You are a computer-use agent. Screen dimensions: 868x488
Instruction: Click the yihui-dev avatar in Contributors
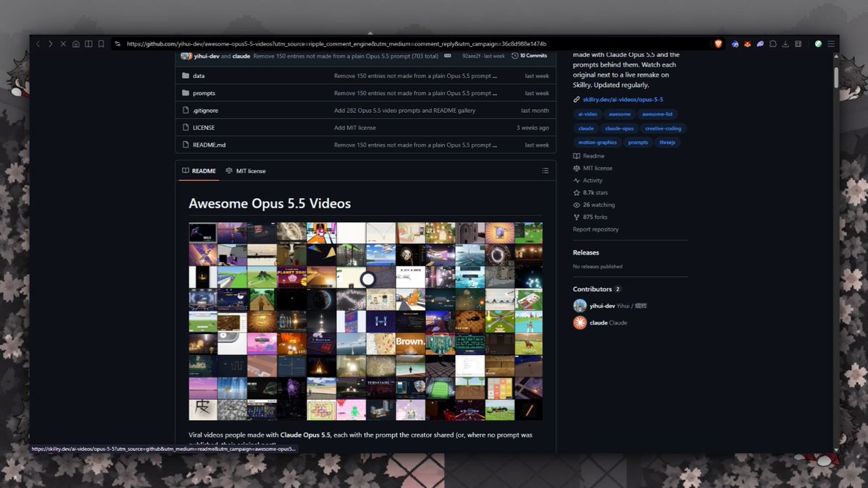(580, 306)
